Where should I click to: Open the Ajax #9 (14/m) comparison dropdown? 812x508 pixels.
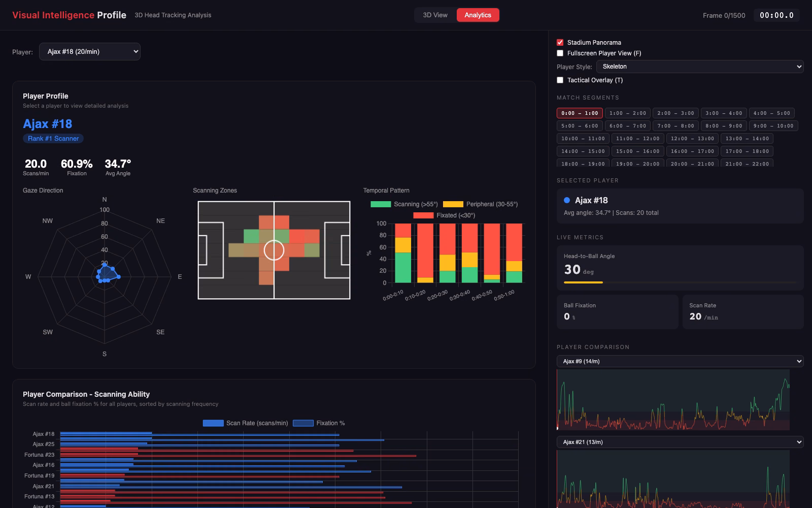[x=680, y=361]
